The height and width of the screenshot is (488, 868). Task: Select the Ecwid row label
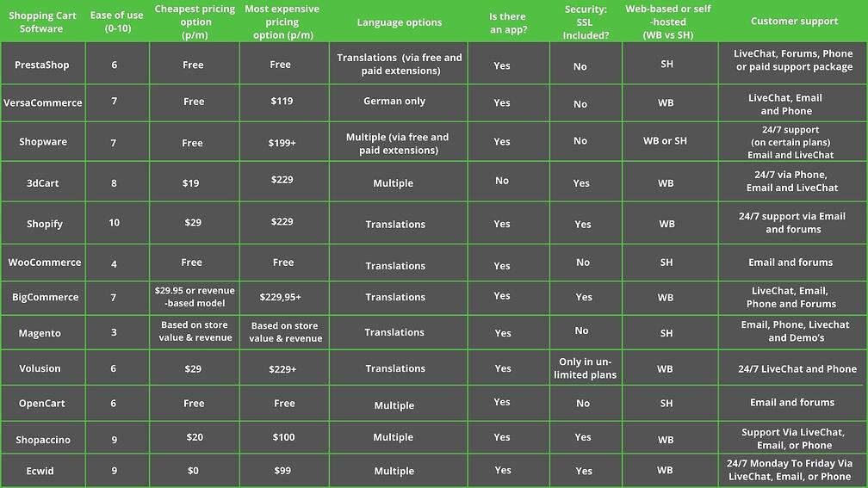click(x=40, y=471)
